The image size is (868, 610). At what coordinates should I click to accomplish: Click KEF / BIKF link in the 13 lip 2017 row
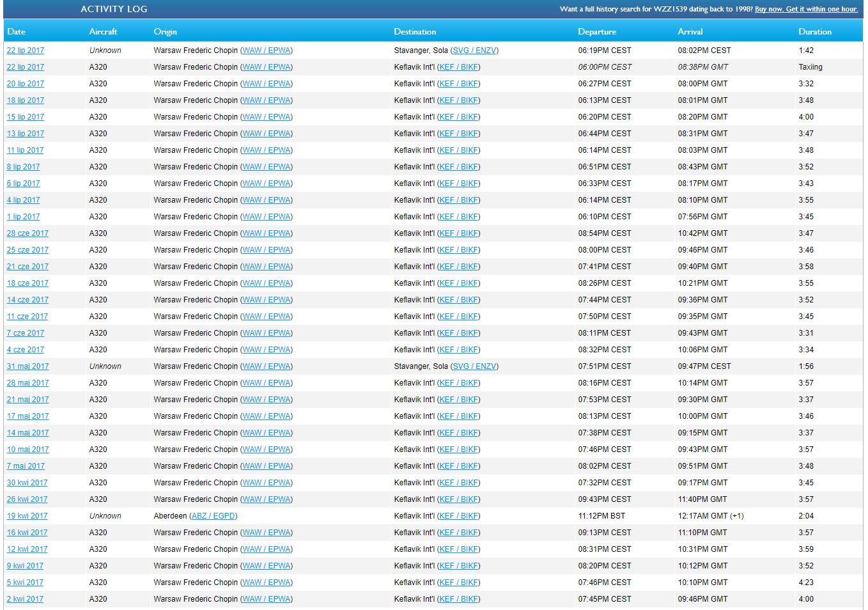click(x=458, y=134)
